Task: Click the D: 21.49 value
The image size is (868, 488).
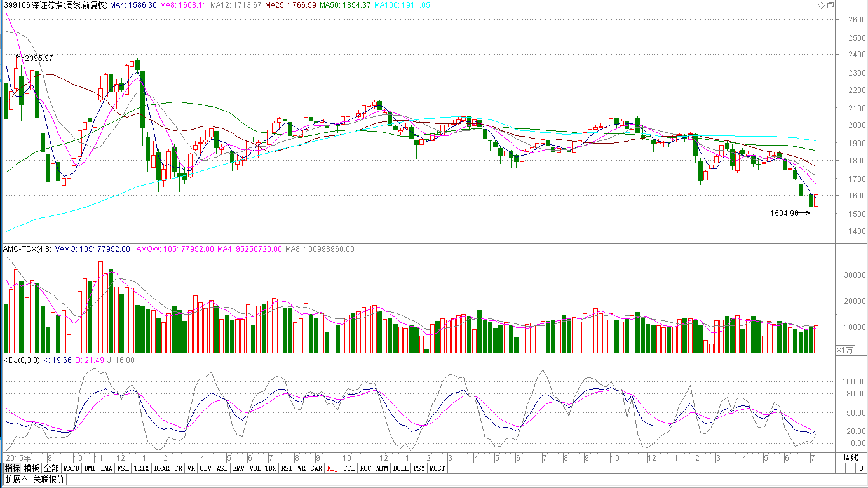Action: pos(90,360)
